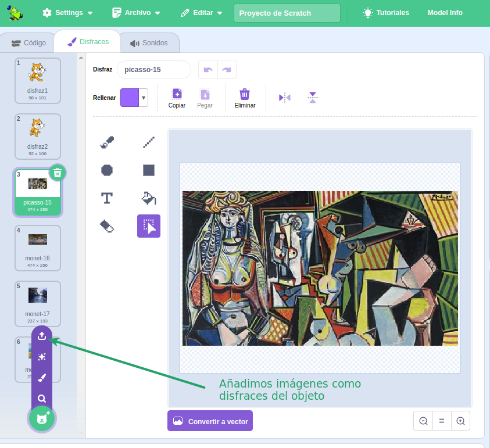Image resolution: width=490 pixels, height=448 pixels.
Task: Select the Text tool
Action: coord(107,198)
